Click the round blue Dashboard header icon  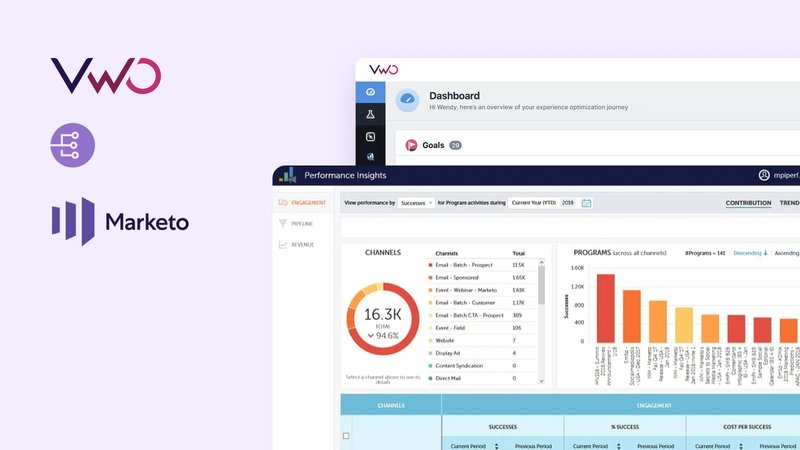pyautogui.click(x=407, y=99)
